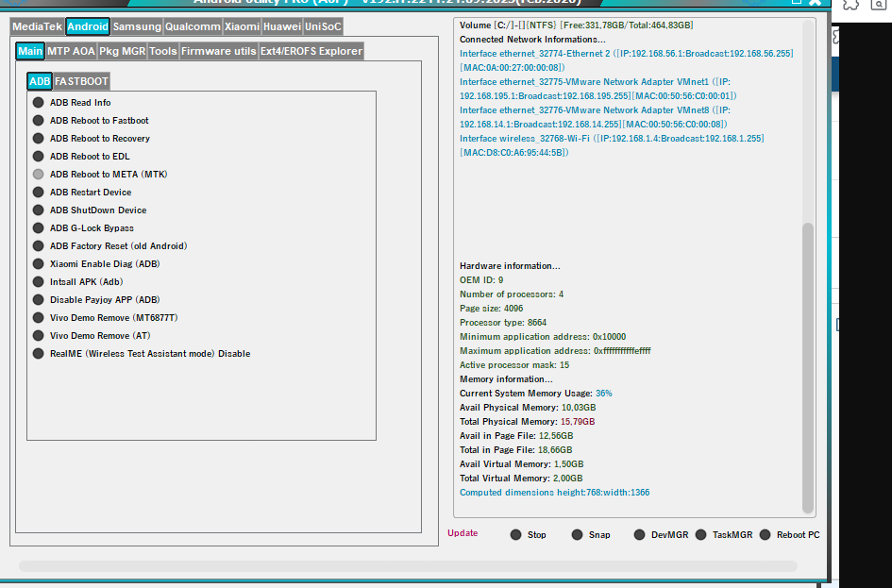
Task: Click the Reboot PC button
Action: point(790,534)
